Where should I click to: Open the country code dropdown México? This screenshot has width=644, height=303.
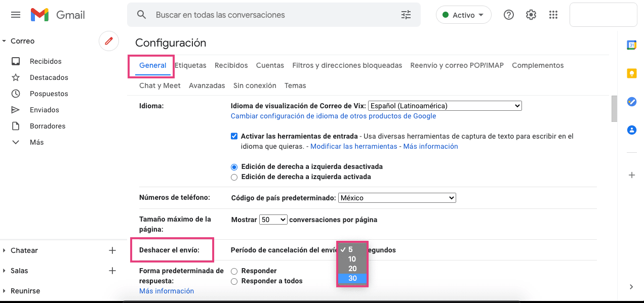(397, 198)
